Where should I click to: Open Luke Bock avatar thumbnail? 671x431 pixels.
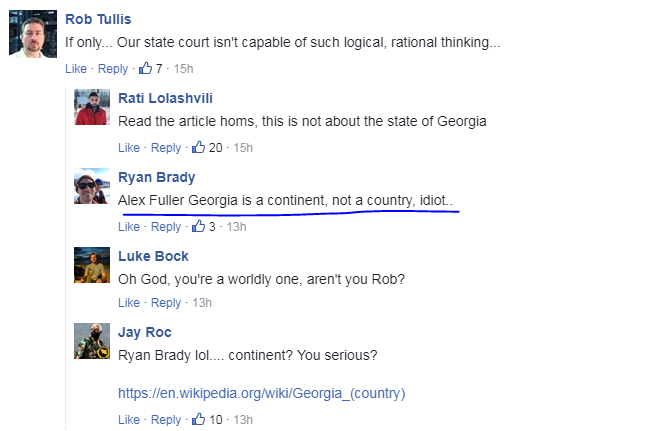(92, 265)
